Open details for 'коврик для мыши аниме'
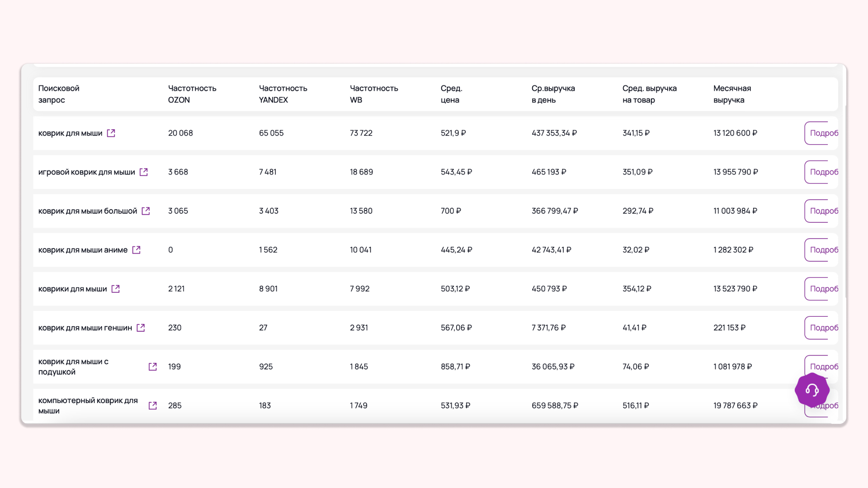Viewport: 868px width, 488px height. click(821, 249)
